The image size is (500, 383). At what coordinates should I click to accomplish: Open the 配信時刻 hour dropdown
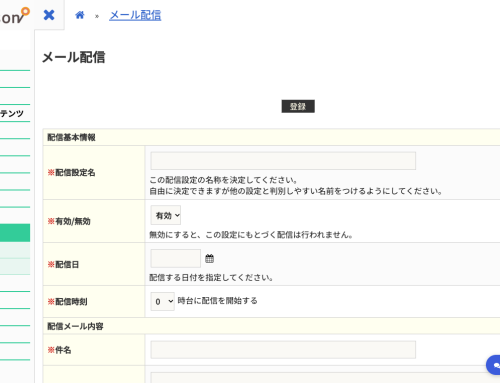(163, 301)
